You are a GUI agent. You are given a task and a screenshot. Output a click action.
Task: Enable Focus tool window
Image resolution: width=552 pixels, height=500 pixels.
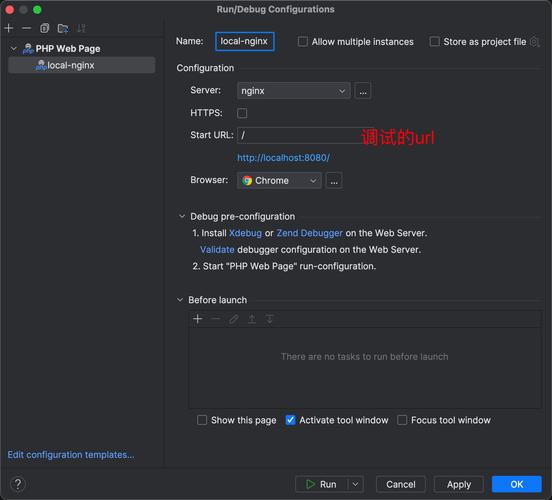[402, 420]
